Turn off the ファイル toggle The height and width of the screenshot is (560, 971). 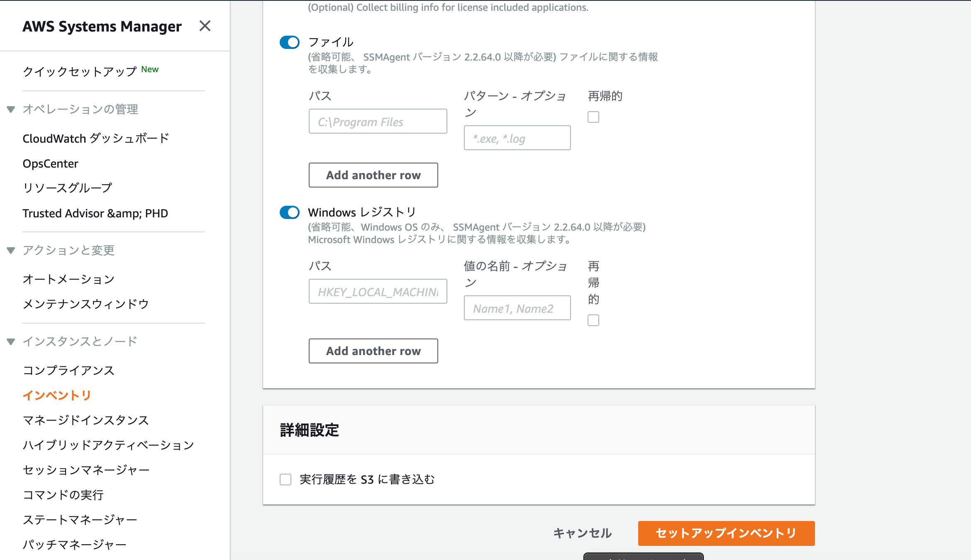(x=290, y=42)
